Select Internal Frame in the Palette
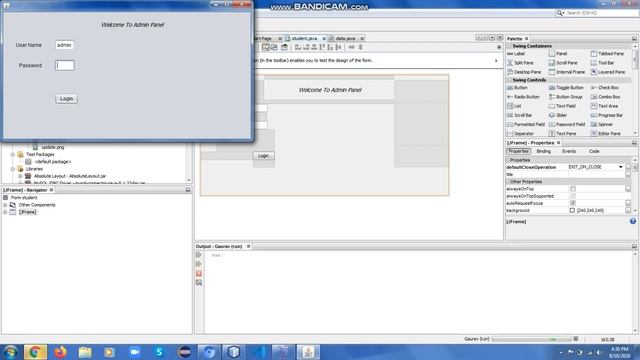 tap(567, 72)
